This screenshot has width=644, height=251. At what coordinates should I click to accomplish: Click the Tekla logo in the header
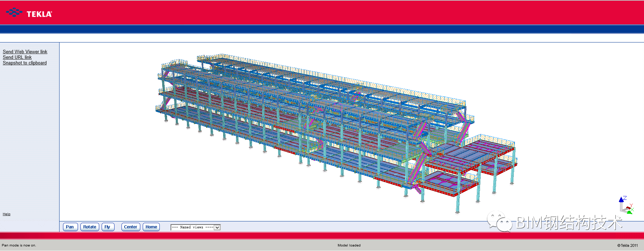point(29,13)
